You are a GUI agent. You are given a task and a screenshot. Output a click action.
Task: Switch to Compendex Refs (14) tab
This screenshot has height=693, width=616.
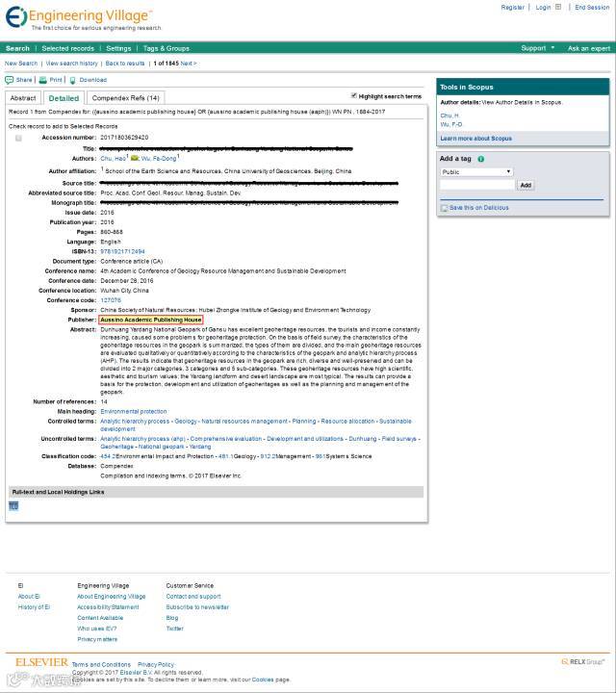pyautogui.click(x=125, y=97)
